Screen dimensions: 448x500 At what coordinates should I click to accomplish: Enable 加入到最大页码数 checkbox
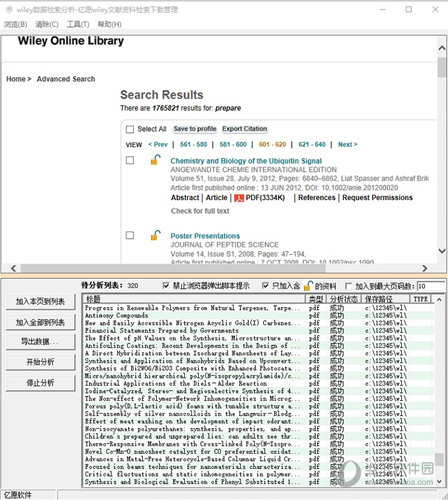tap(349, 286)
